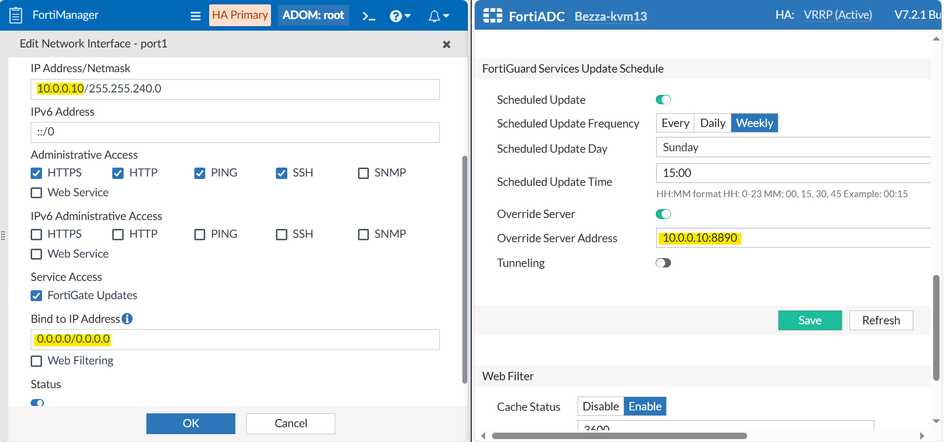Viewport: 944px width, 442px height.
Task: Uncheck the HTTPS administrative access checkbox
Action: (37, 173)
